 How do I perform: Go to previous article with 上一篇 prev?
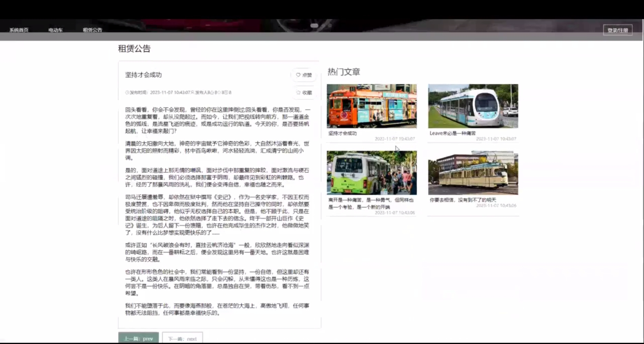[x=139, y=338]
